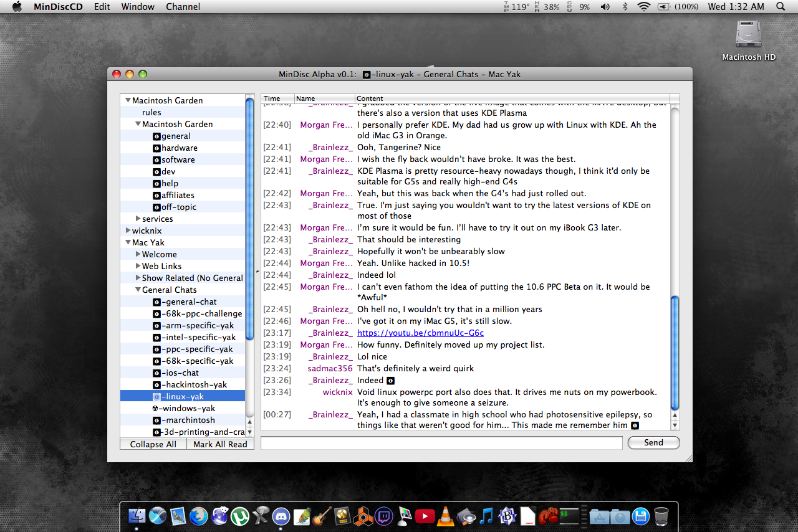
Task: Launch VLC traffic cone icon
Action: pyautogui.click(x=446, y=516)
